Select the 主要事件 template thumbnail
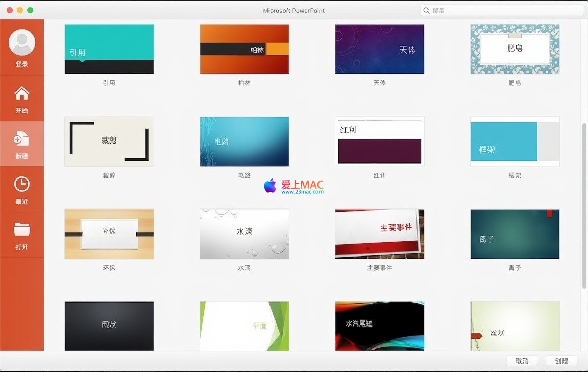 [x=379, y=234]
